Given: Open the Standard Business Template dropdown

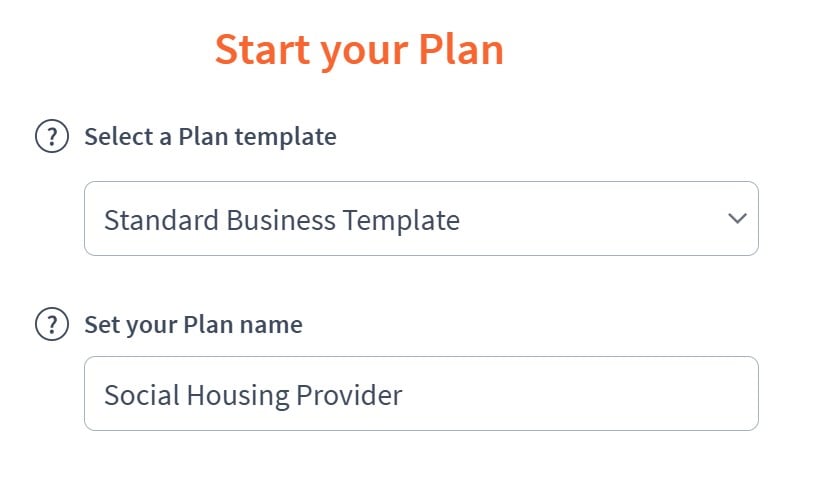Looking at the screenshot, I should click(x=421, y=218).
